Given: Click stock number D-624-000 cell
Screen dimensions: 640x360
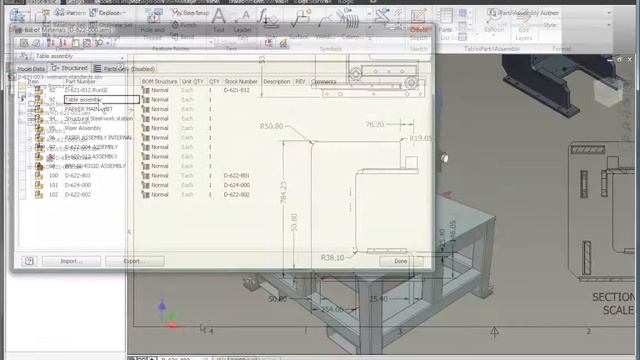Looking at the screenshot, I should click(x=237, y=185).
